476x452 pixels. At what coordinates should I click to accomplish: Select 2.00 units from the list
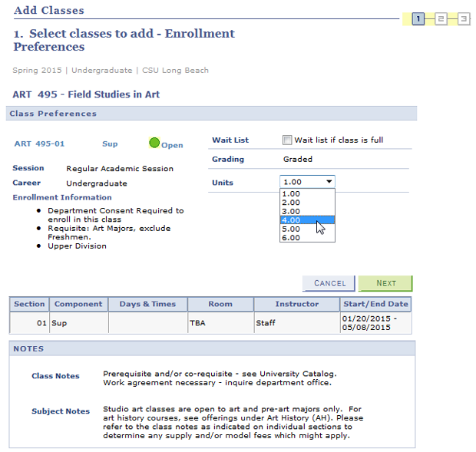[x=307, y=203]
